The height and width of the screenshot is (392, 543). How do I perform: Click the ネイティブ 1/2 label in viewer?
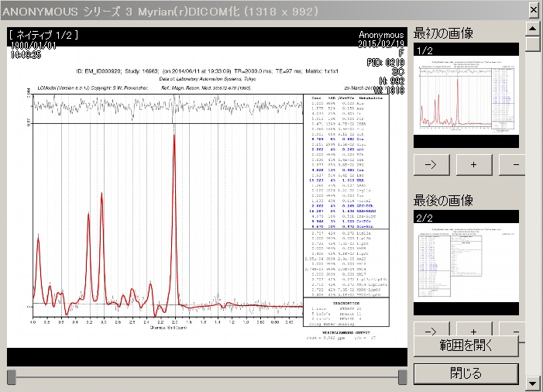[44, 35]
